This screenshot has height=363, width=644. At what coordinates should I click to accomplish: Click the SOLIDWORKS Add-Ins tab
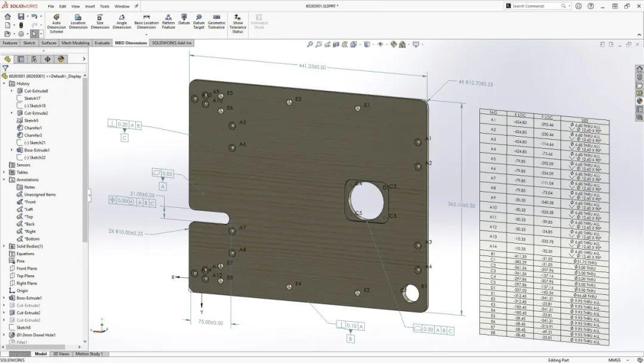(x=171, y=43)
